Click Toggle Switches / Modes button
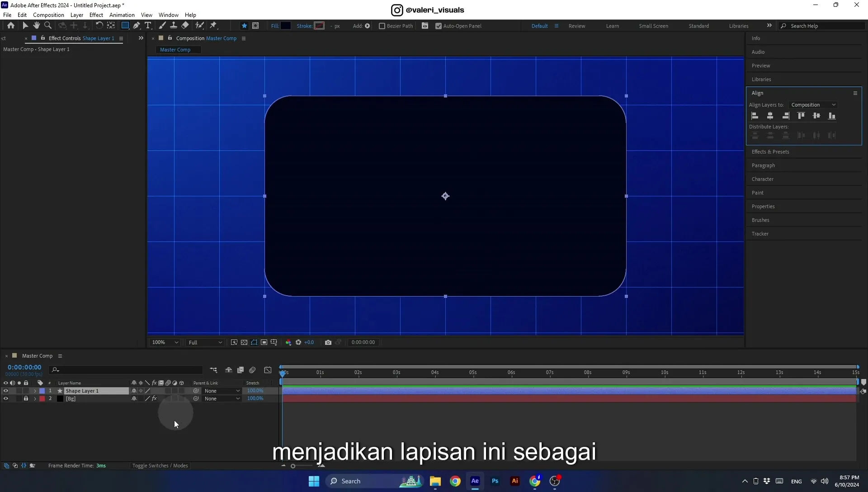 click(160, 465)
